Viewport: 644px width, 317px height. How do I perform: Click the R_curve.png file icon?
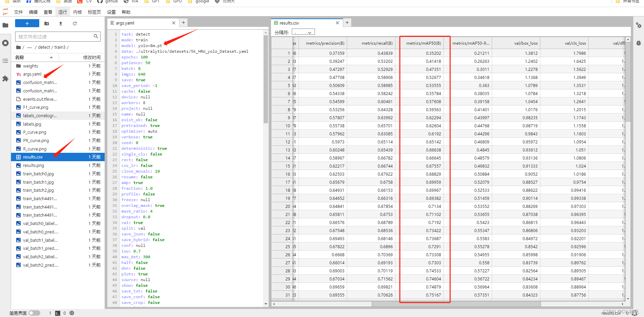point(19,149)
